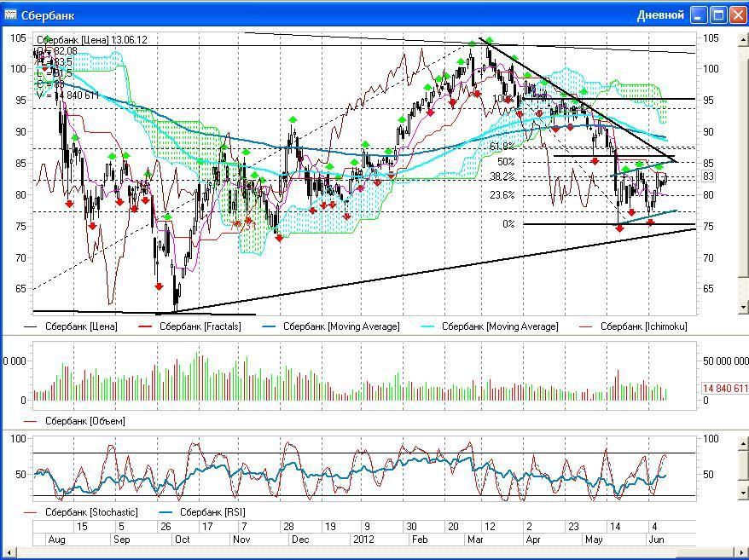
Task: Click the Дневной timeframe label in title bar
Action: click(x=660, y=15)
